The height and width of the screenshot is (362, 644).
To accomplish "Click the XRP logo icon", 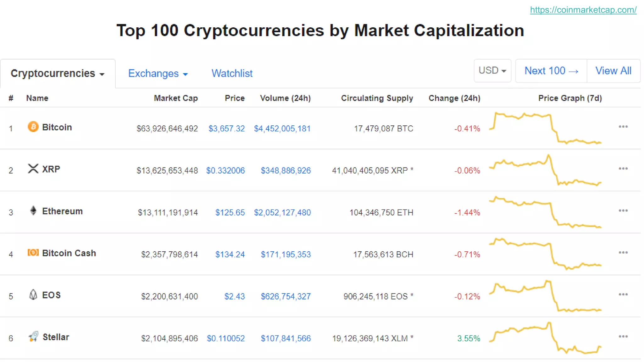I will (x=33, y=169).
